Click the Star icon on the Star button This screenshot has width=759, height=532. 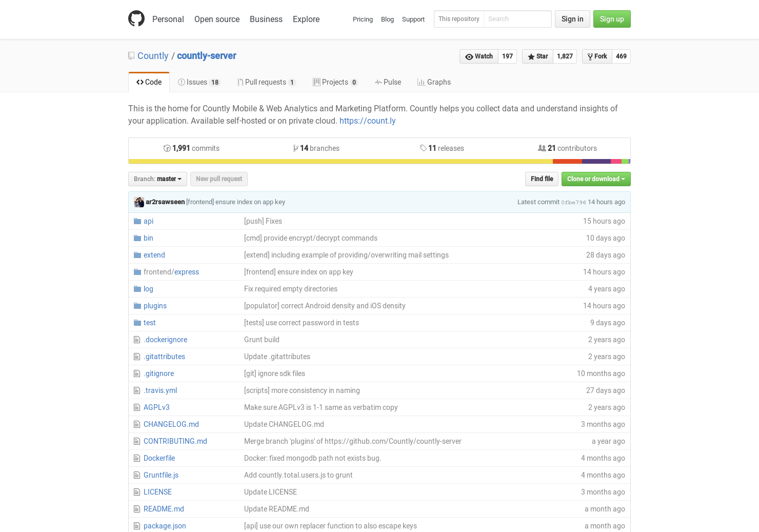[x=532, y=56]
